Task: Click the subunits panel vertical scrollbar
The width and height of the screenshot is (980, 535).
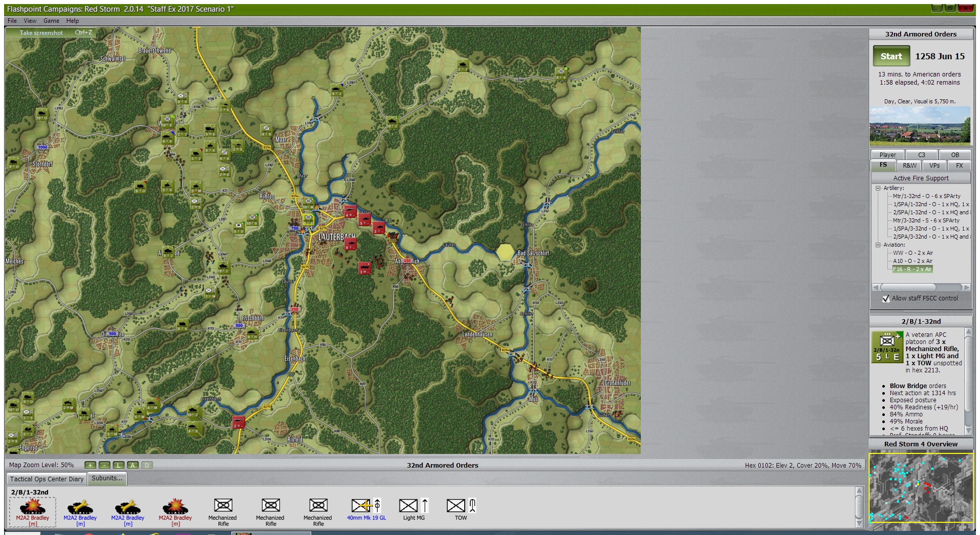Action: (x=859, y=507)
